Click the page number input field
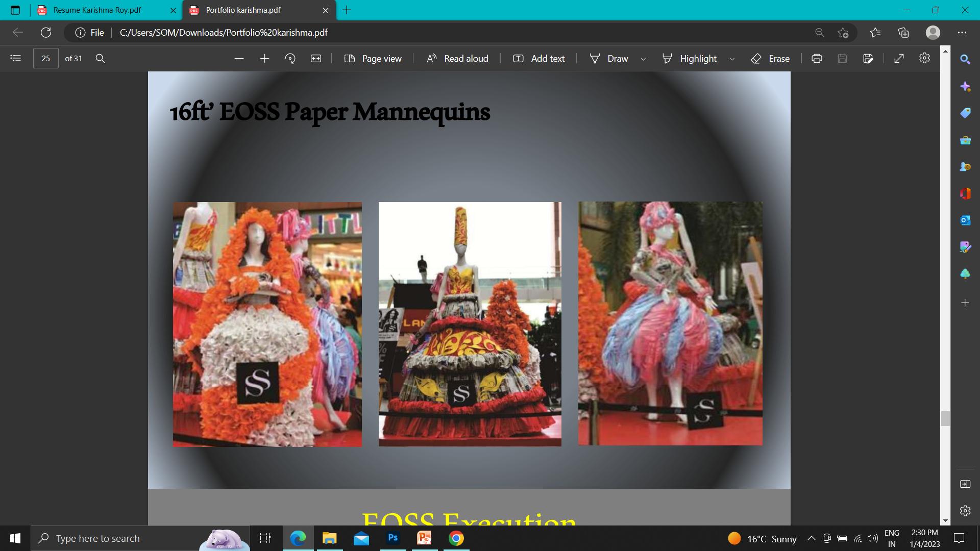980x551 pixels. click(46, 59)
